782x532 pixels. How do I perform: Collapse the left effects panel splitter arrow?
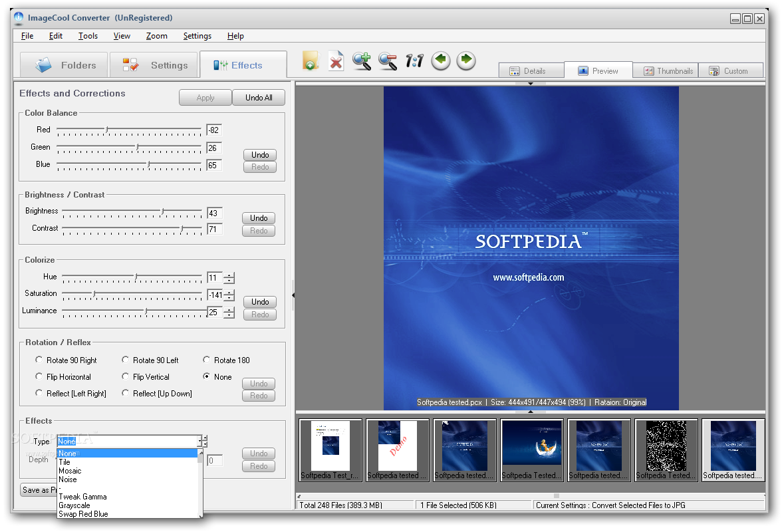293,295
